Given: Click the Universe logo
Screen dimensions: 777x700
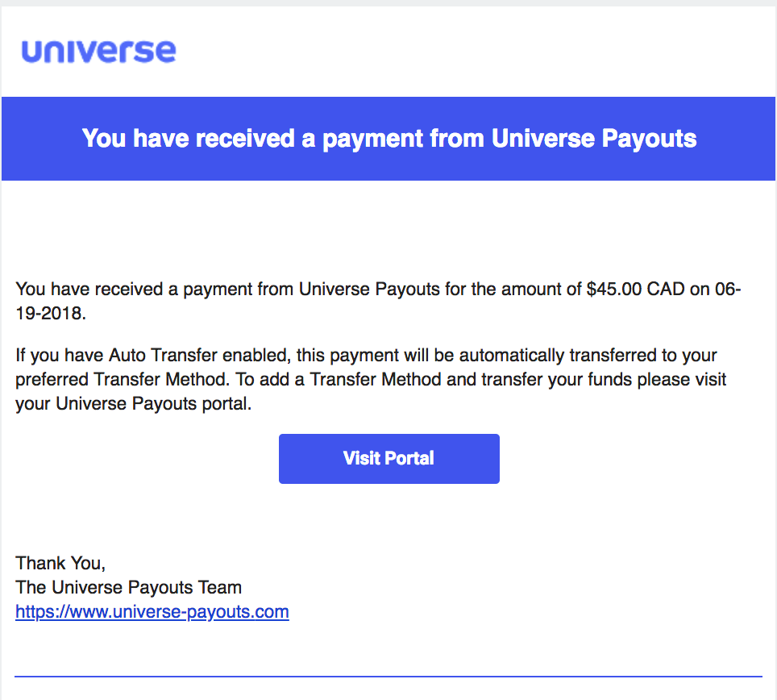Looking at the screenshot, I should tap(98, 51).
